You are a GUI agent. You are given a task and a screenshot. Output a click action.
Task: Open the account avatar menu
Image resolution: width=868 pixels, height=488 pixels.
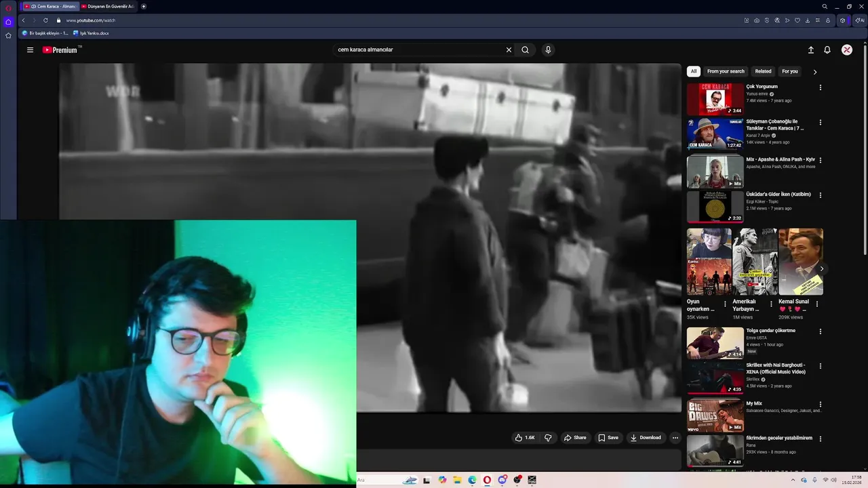(x=847, y=49)
